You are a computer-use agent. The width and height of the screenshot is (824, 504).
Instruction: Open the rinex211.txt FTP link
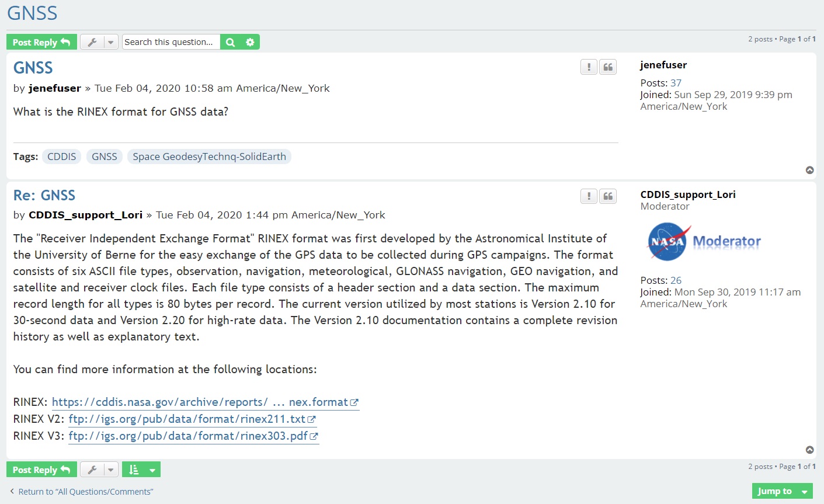click(x=192, y=419)
